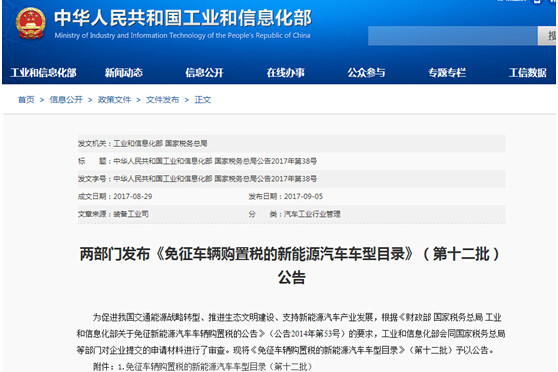
Task: Click the article headline 两部门发布…公告
Action: tap(291, 266)
